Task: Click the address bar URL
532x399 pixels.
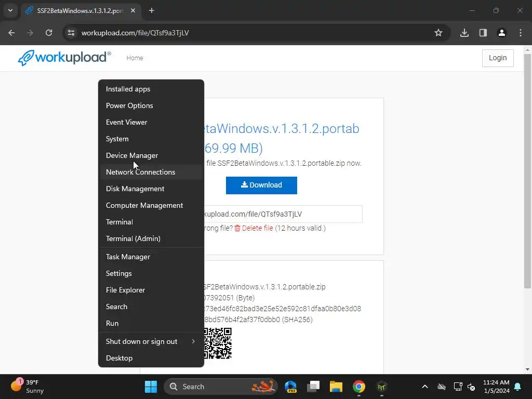Action: [x=135, y=33]
